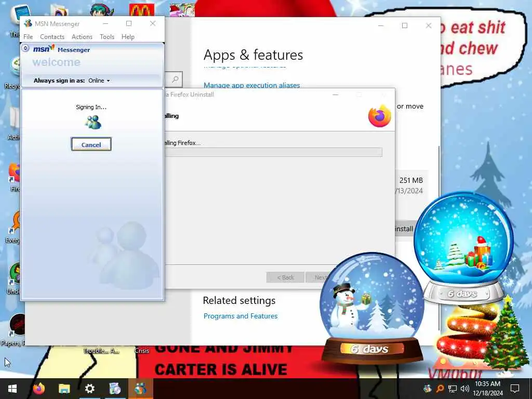Select the Santa-hat pink character desktop icon

[x=182, y=10]
